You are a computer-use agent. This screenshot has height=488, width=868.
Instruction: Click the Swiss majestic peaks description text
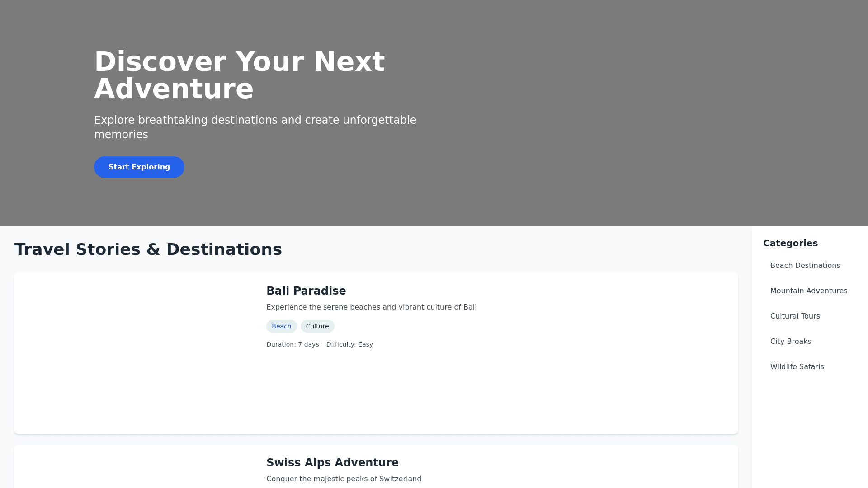(344, 479)
